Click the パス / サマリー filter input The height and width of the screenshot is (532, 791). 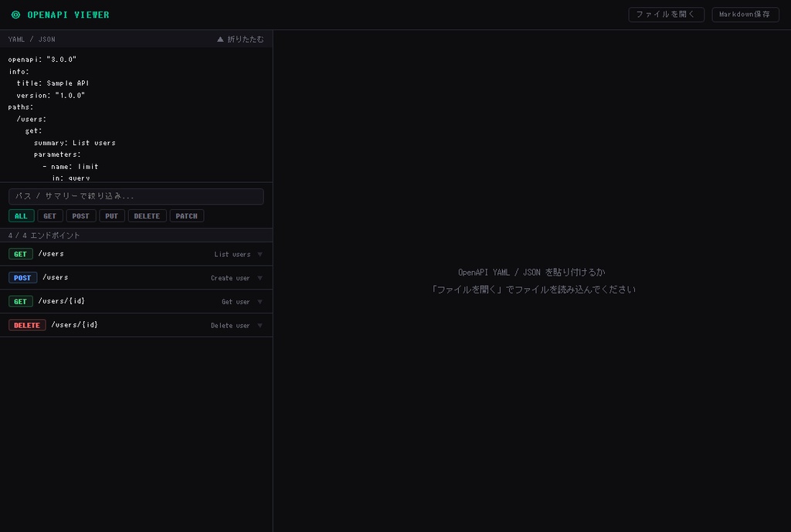136,196
